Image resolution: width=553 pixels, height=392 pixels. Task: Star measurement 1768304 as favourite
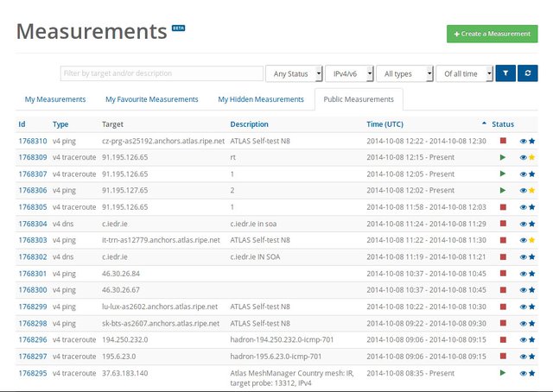click(532, 224)
